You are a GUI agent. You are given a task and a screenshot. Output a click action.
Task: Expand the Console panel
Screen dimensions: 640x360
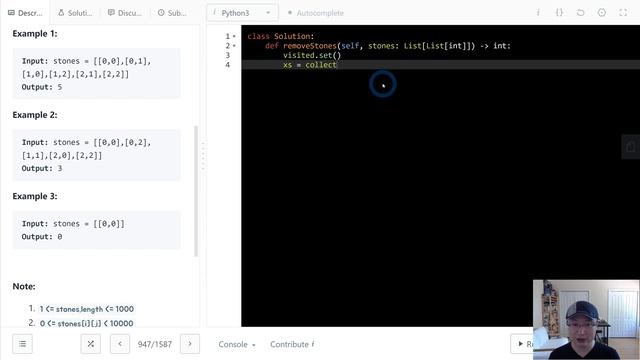tap(237, 344)
